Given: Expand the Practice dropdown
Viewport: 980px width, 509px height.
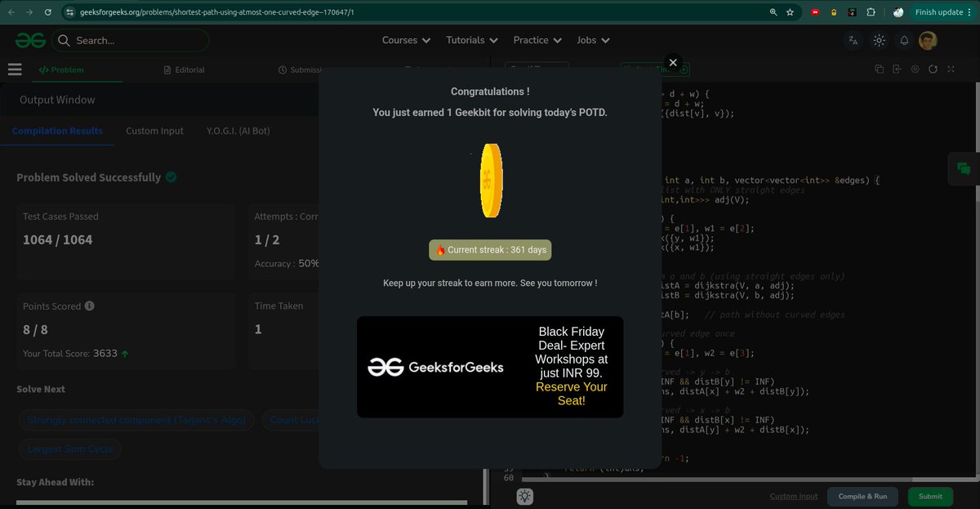Looking at the screenshot, I should [x=537, y=40].
